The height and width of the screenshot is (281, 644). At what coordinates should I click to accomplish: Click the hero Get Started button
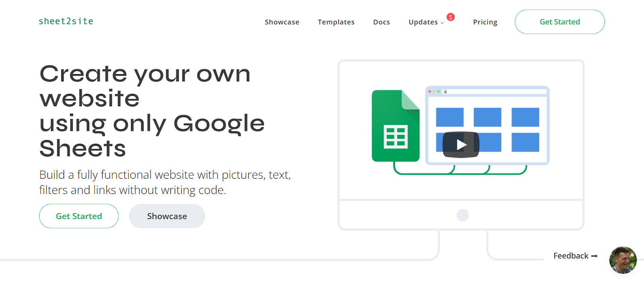pos(79,216)
